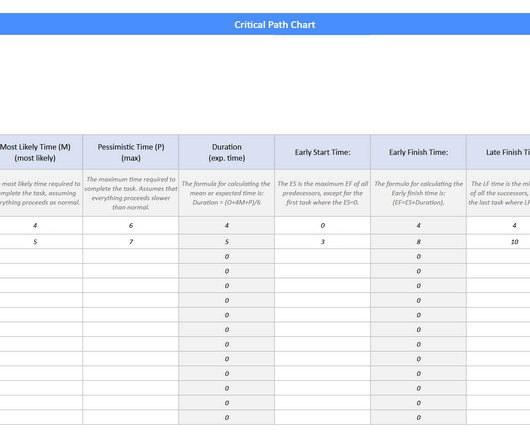Select Duration cell showing 5
The height and width of the screenshot is (442, 530).
click(227, 242)
